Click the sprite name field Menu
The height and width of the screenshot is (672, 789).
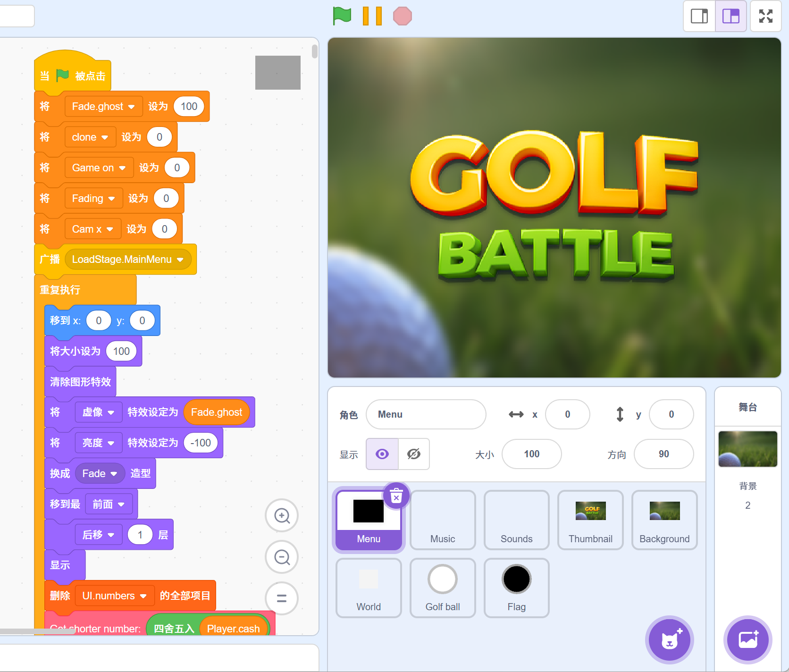[x=426, y=414]
